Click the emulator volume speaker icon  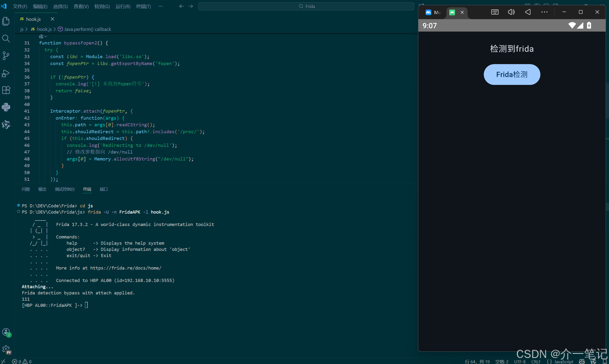[511, 12]
